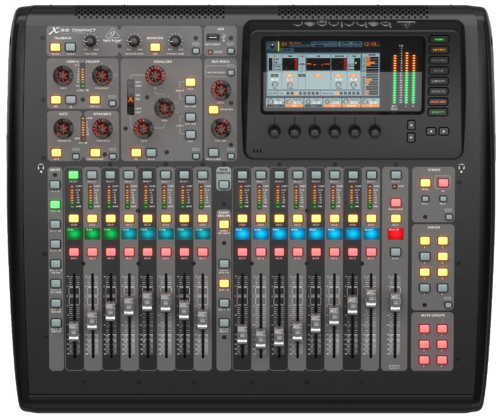Toggle the phase invert button
The width and height of the screenshot is (504, 420).
coord(71,99)
